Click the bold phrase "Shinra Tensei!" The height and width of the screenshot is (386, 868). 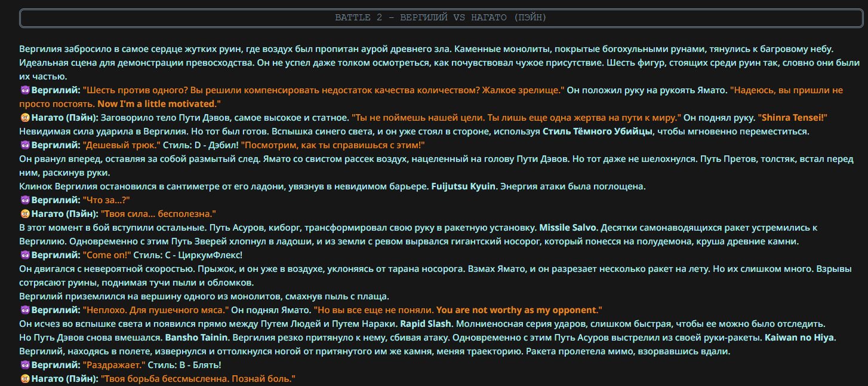792,118
